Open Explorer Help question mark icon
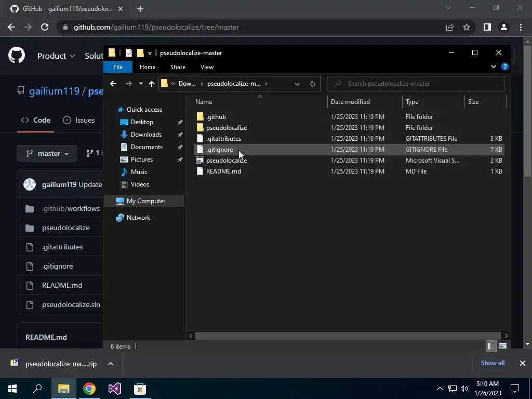 coord(505,66)
